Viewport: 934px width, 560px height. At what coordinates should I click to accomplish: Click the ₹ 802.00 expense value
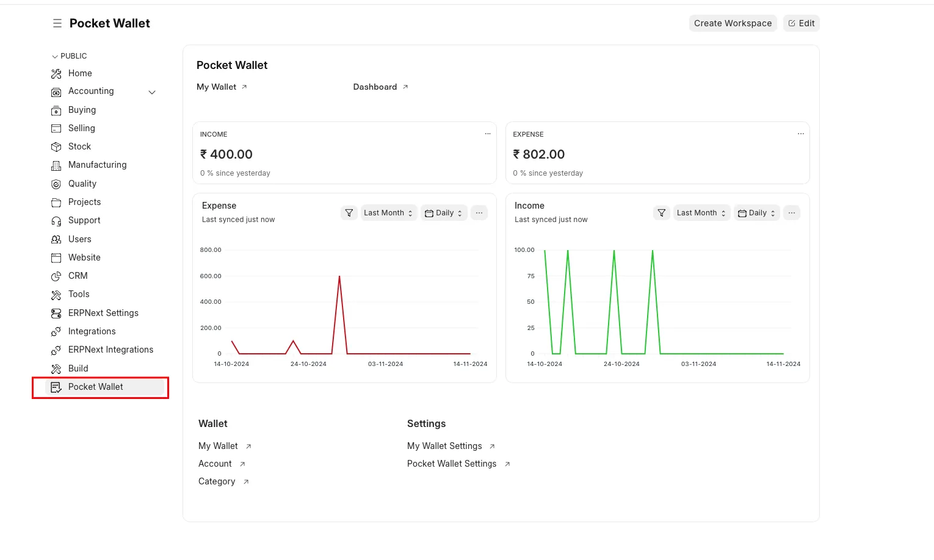539,154
